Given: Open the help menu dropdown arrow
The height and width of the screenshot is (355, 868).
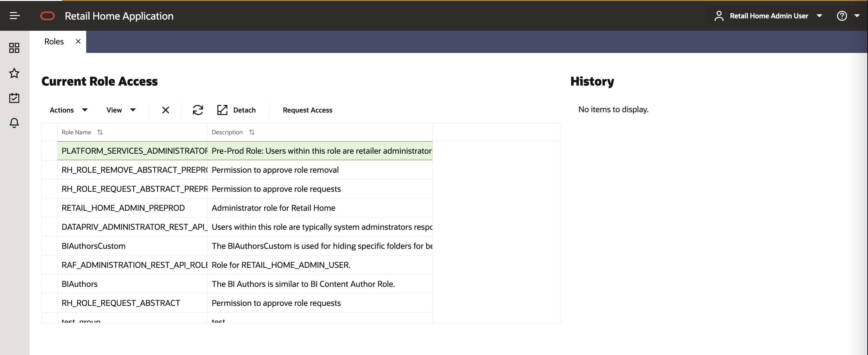Looking at the screenshot, I should [x=857, y=16].
